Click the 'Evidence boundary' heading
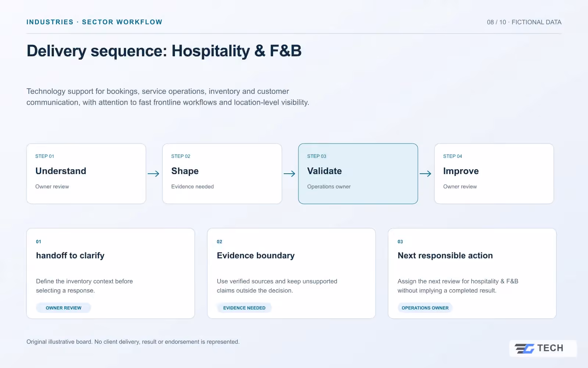588x368 pixels. [256, 255]
